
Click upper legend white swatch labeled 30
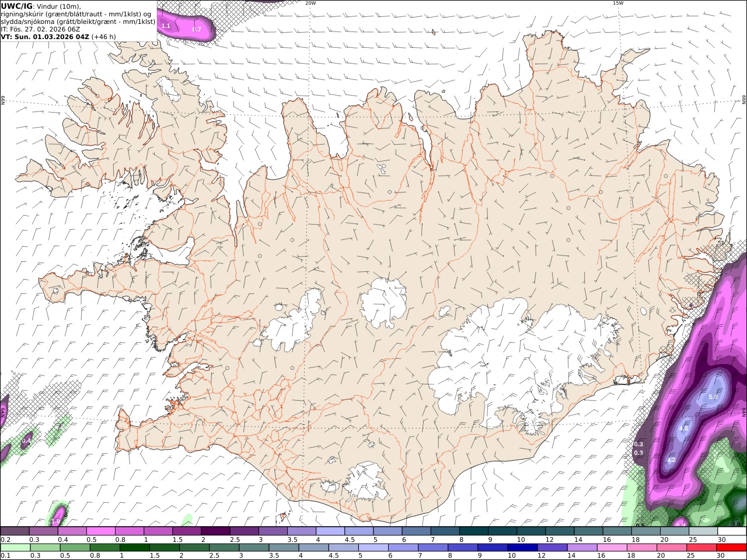(732, 531)
